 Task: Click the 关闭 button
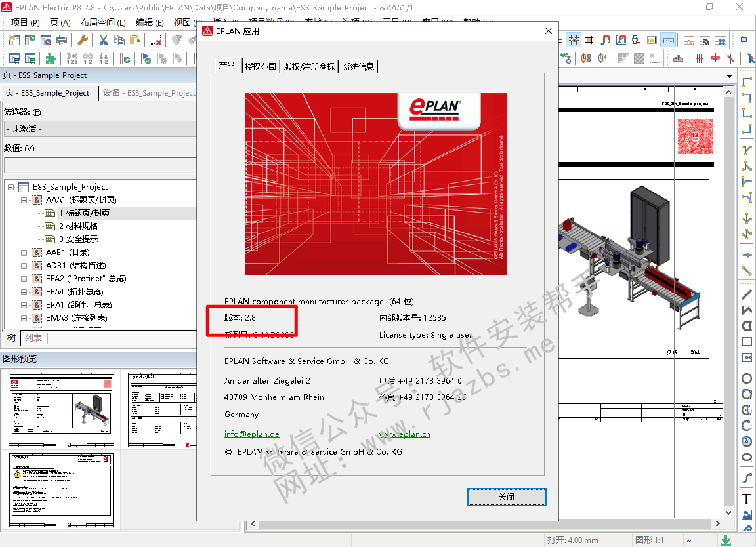pyautogui.click(x=506, y=497)
